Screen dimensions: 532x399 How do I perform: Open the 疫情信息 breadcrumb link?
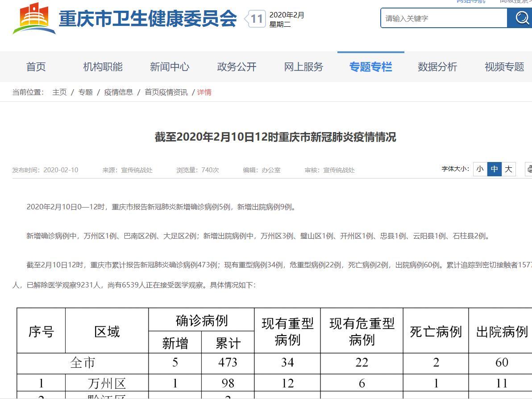click(x=118, y=92)
